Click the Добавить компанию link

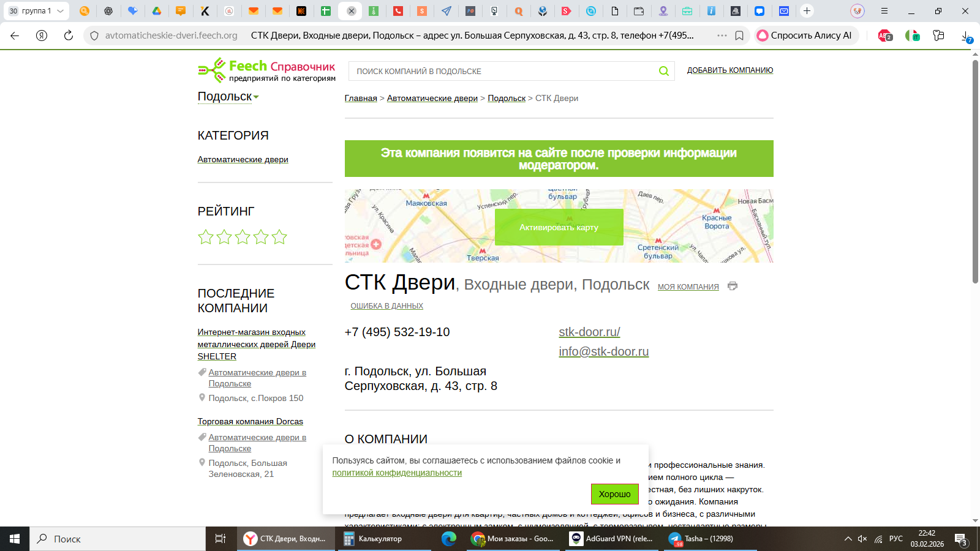pos(730,70)
